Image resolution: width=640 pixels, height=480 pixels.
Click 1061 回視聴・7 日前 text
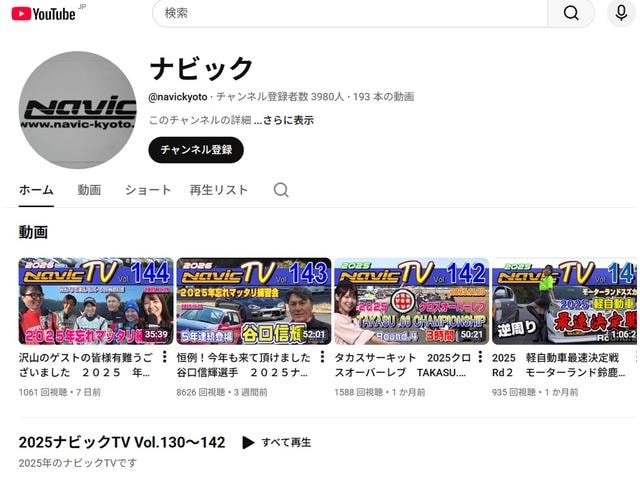pyautogui.click(x=60, y=392)
